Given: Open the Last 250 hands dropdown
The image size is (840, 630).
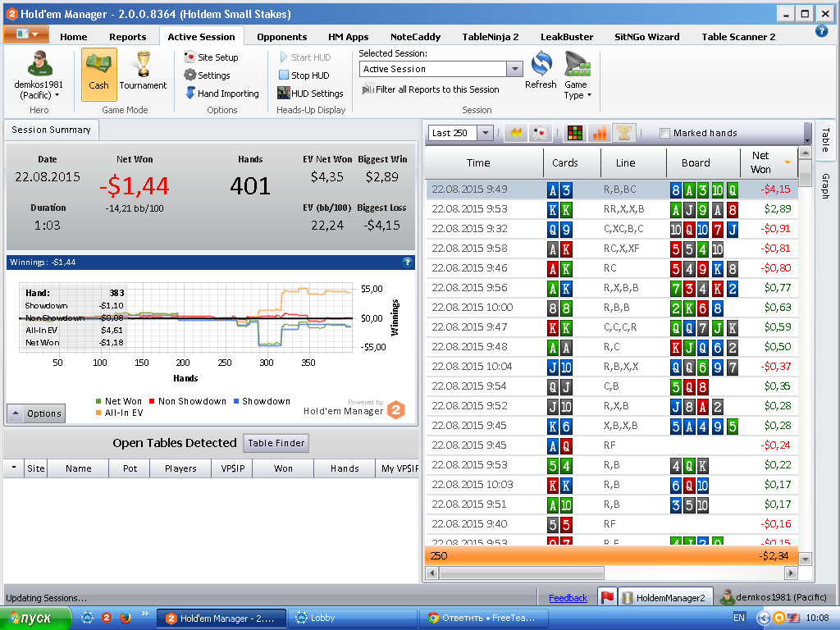Looking at the screenshot, I should click(486, 133).
